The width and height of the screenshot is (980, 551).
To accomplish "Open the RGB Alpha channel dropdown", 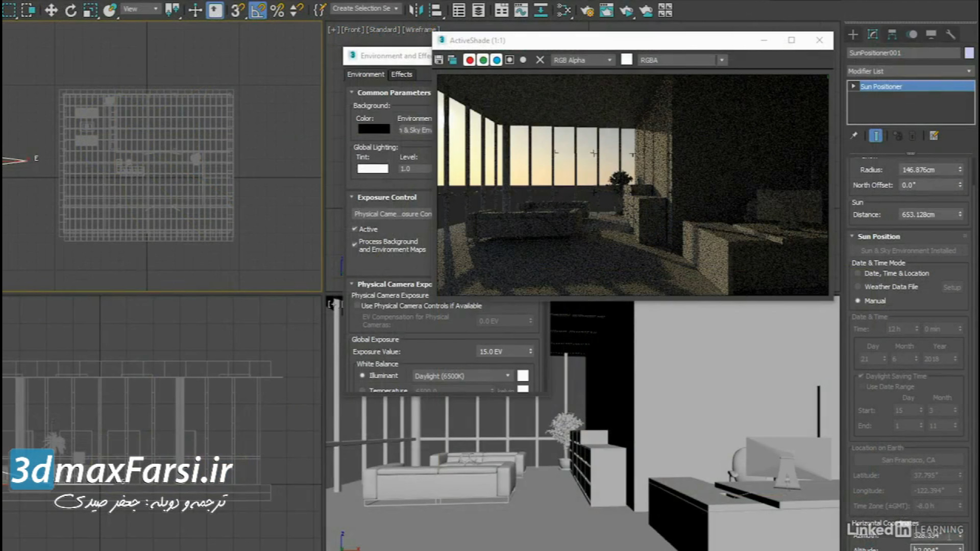I will pos(582,60).
